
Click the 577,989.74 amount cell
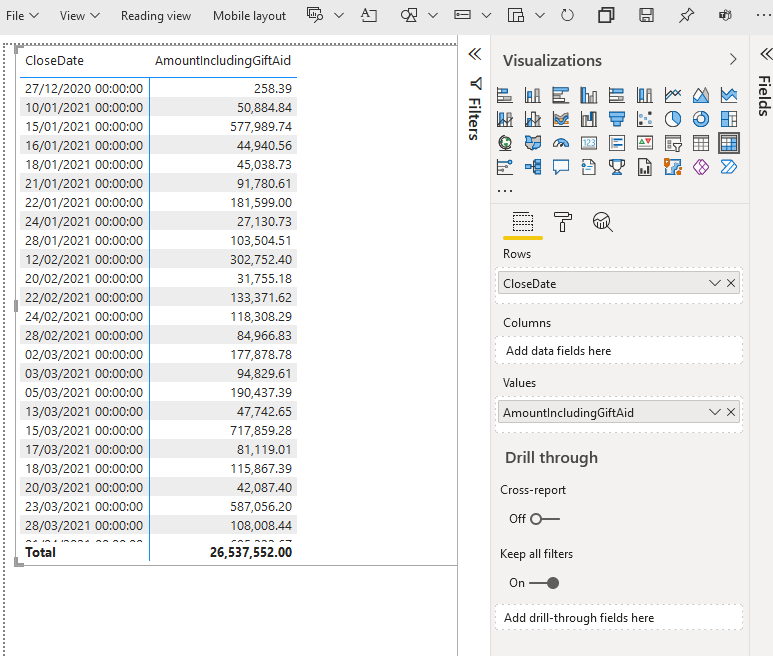pyautogui.click(x=261, y=127)
